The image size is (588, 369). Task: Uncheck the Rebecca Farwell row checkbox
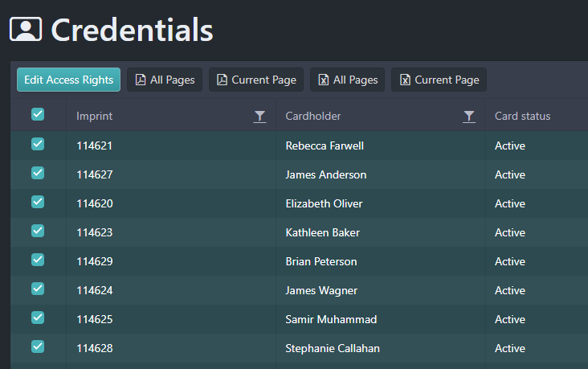click(38, 144)
